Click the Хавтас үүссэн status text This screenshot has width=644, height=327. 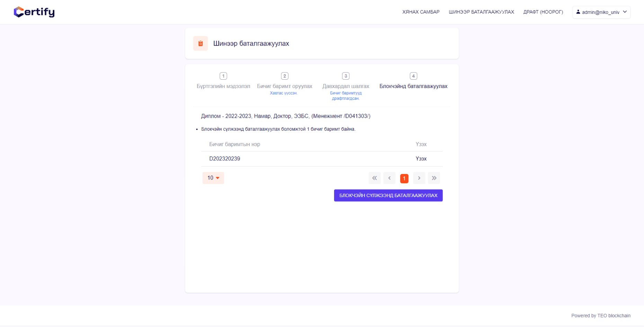284,93
